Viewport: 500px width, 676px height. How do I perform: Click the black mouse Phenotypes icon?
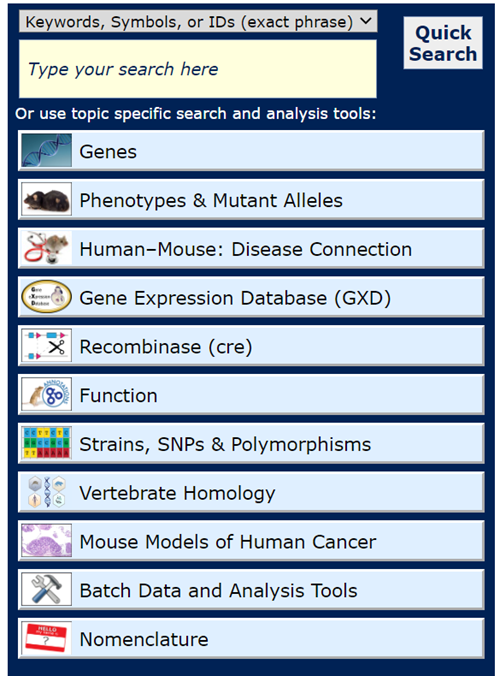(x=47, y=199)
